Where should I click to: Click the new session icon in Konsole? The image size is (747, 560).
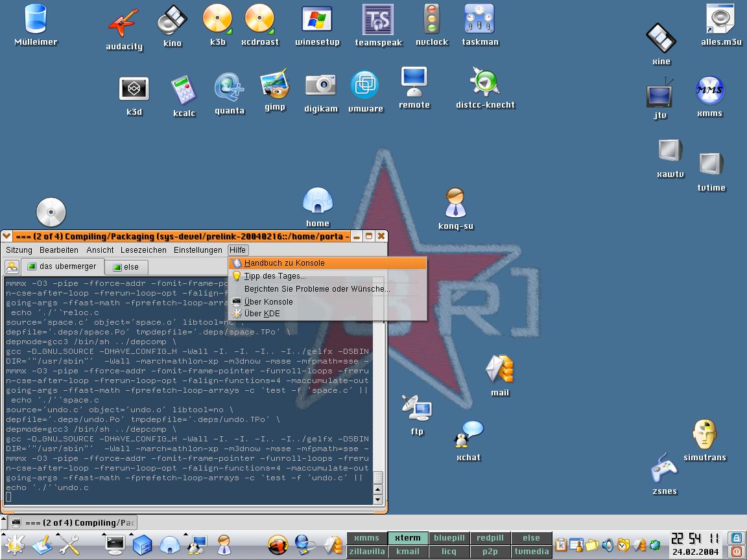point(12,267)
